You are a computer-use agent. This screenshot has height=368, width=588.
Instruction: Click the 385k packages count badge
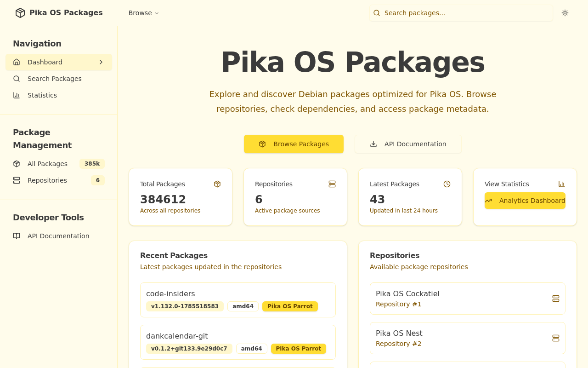pyautogui.click(x=92, y=164)
